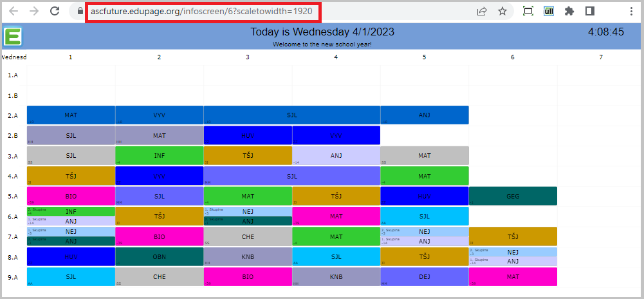
Task: Reload the current page
Action: pyautogui.click(x=55, y=11)
